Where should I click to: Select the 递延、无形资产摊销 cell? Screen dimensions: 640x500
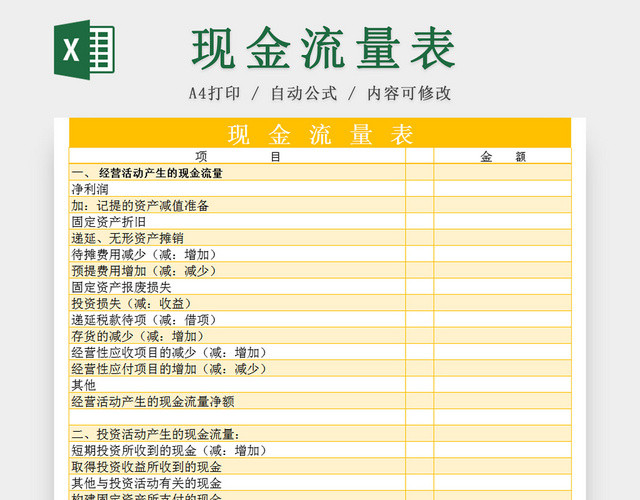tap(237, 238)
